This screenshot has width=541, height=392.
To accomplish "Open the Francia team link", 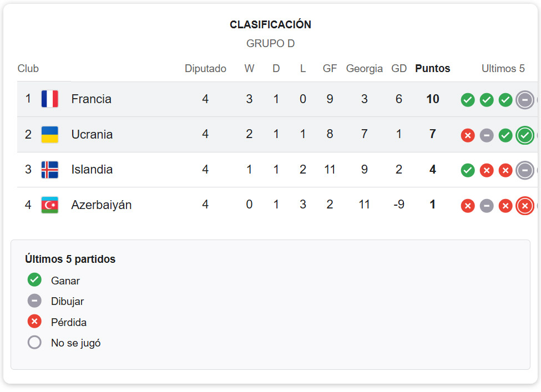I will tap(92, 98).
